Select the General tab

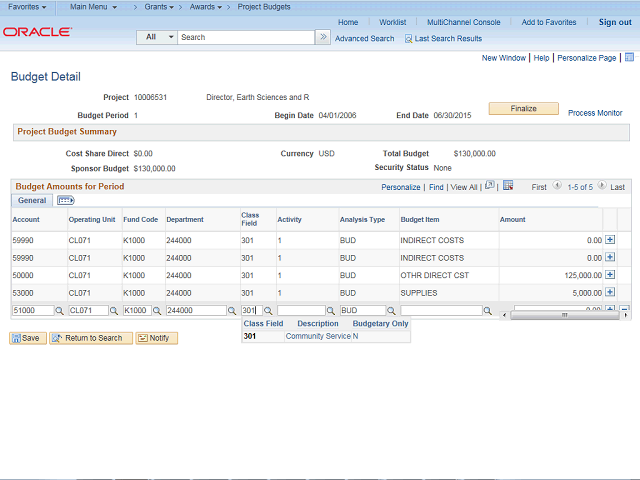click(x=31, y=201)
